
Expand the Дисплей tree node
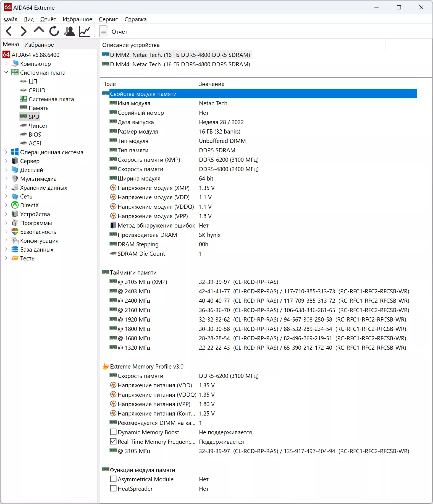coord(6,170)
